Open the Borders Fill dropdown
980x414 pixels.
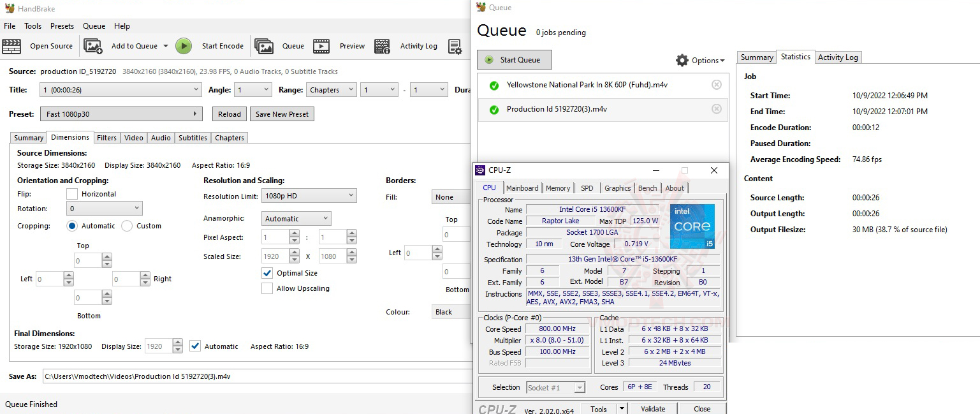click(x=451, y=197)
